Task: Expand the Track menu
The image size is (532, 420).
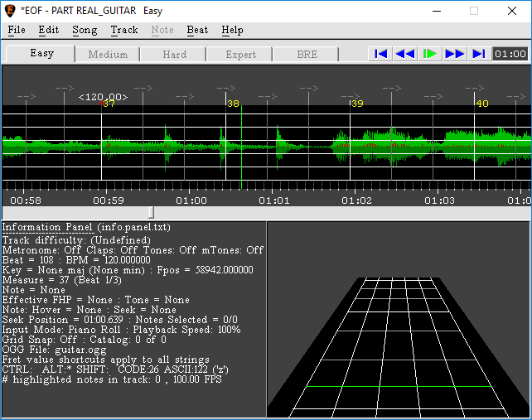Action: [124, 30]
